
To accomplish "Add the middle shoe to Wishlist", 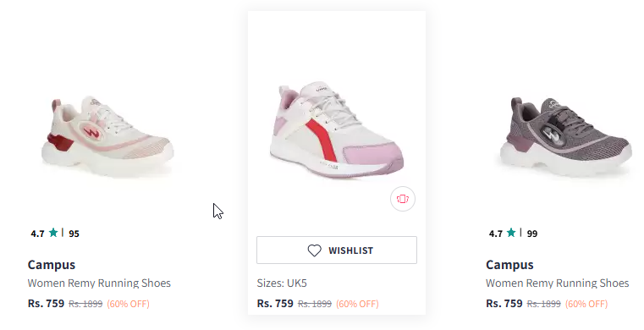I will click(337, 250).
